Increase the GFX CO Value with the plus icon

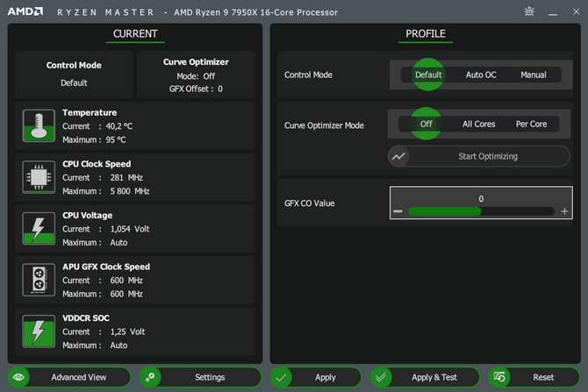(x=564, y=211)
